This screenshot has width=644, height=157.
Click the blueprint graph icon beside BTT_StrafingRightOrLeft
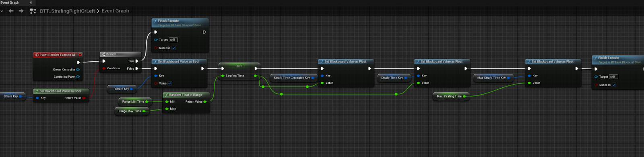tap(33, 11)
